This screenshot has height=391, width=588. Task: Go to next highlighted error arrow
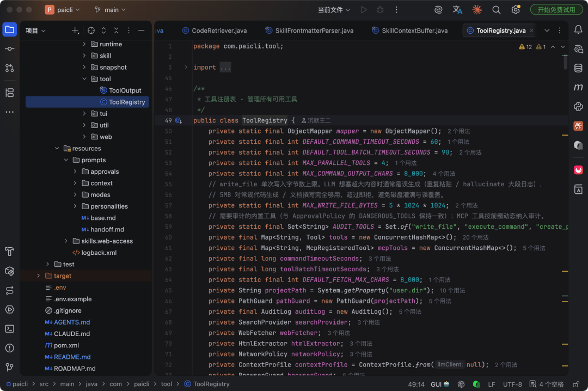pos(562,47)
